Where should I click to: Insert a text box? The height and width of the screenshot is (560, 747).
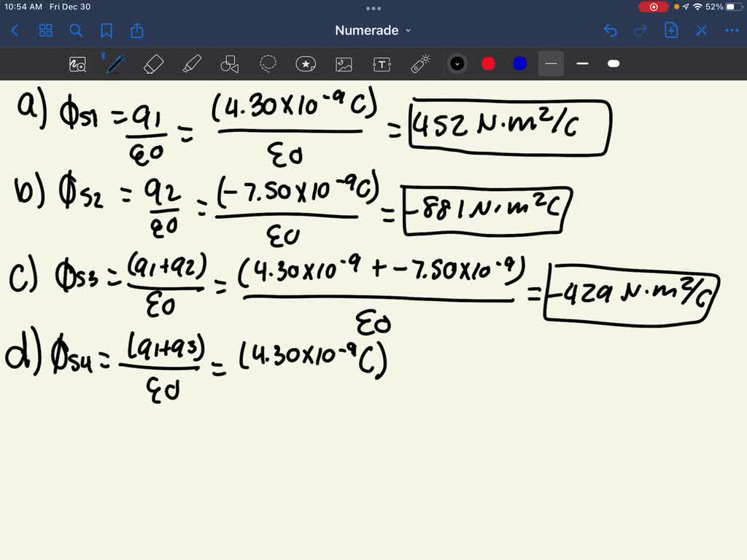click(x=382, y=63)
